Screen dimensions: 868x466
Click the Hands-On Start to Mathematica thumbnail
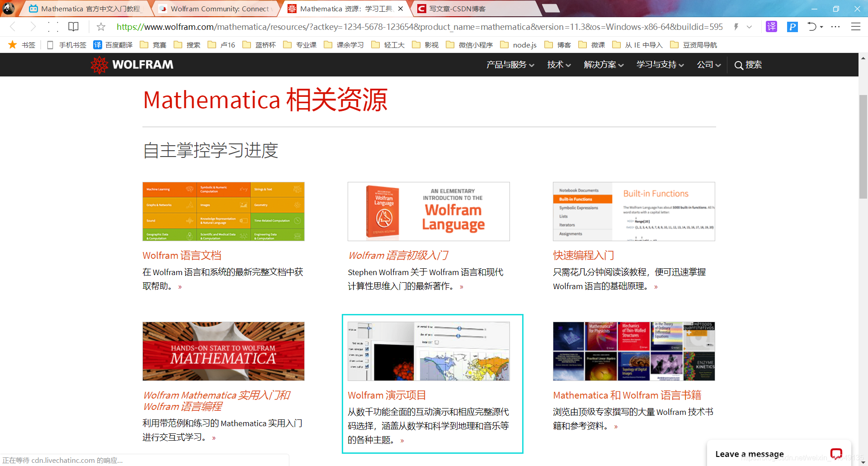(x=223, y=351)
